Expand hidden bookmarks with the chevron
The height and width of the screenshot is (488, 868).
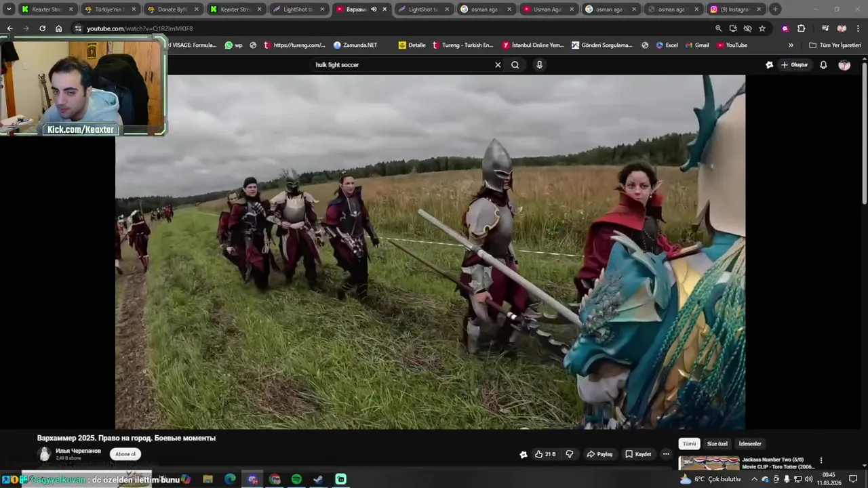coord(791,45)
